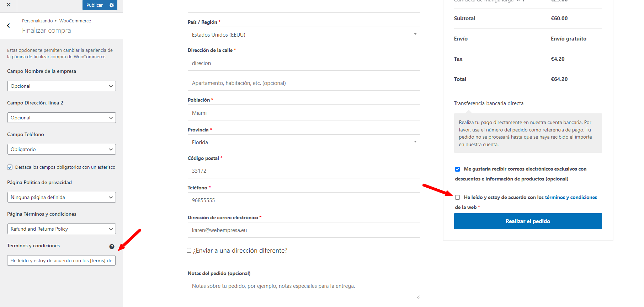Image resolution: width=644 pixels, height=307 pixels.
Task: Open Campo Dirección, línea 2 dropdown
Action: 62,118
